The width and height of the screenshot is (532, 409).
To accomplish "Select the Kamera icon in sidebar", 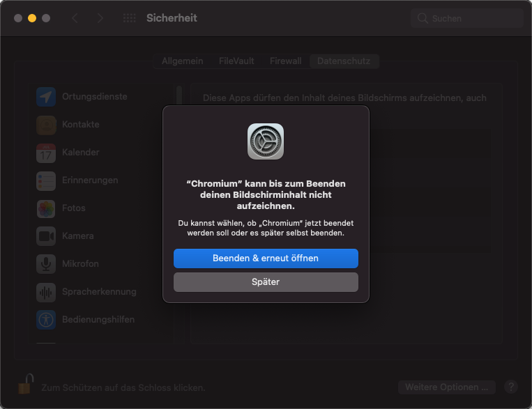I will pyautogui.click(x=46, y=236).
